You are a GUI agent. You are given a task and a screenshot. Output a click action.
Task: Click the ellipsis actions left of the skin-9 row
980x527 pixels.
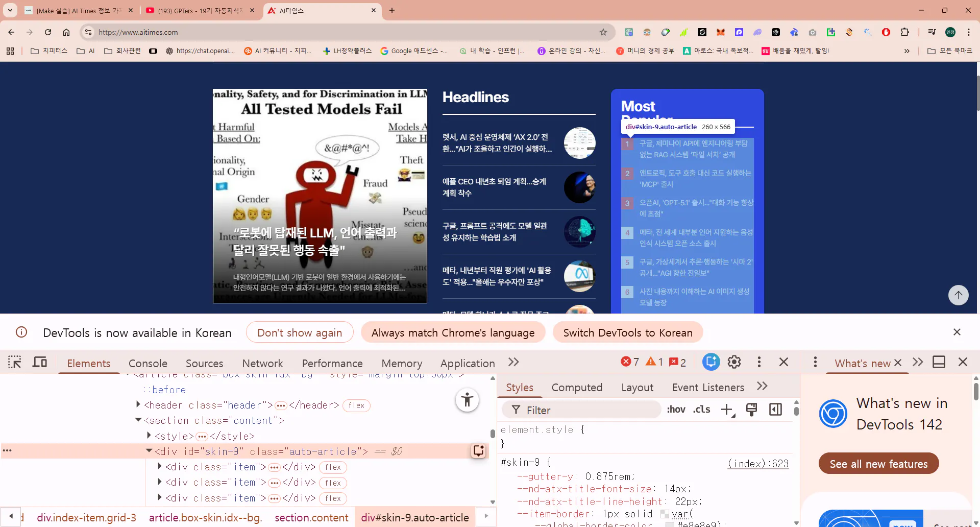pos(7,451)
